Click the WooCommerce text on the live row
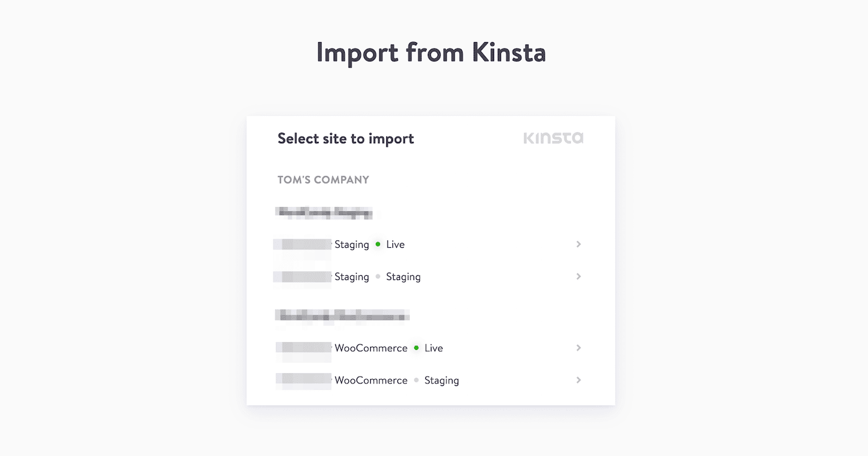 371,348
